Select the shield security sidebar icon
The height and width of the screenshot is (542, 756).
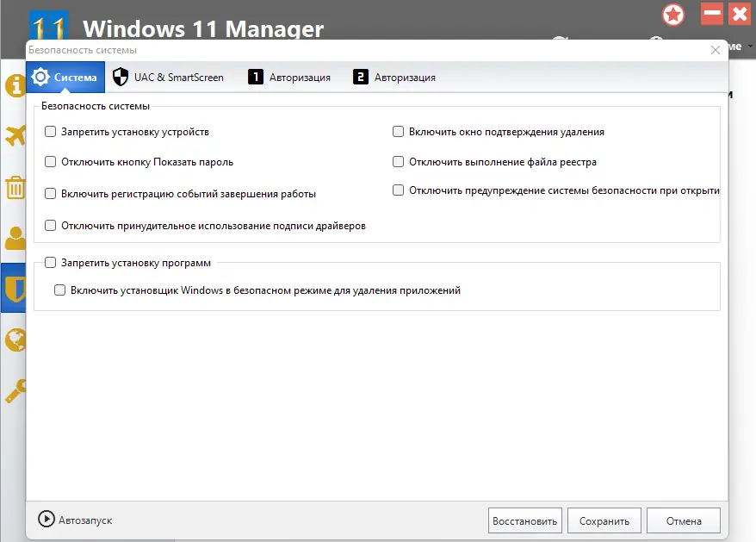pos(14,289)
